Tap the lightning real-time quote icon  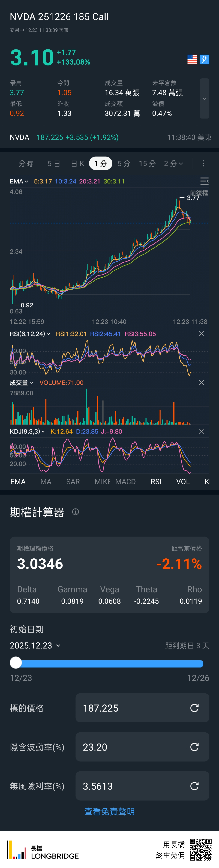click(x=204, y=59)
